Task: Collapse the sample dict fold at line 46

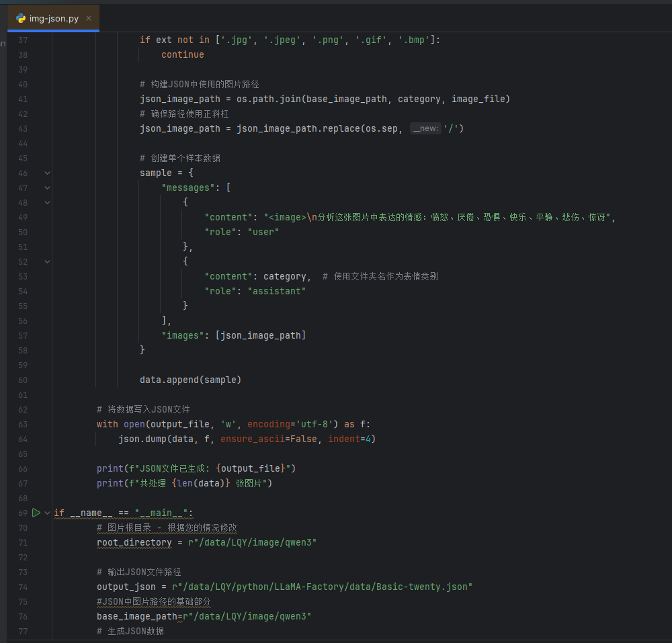Action: 48,173
